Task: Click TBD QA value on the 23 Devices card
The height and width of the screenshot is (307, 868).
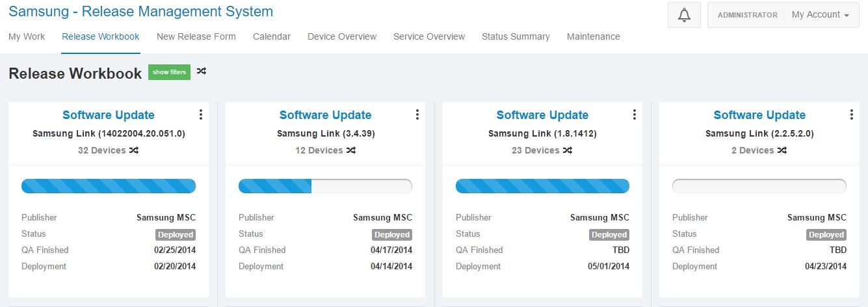Action: tap(621, 250)
